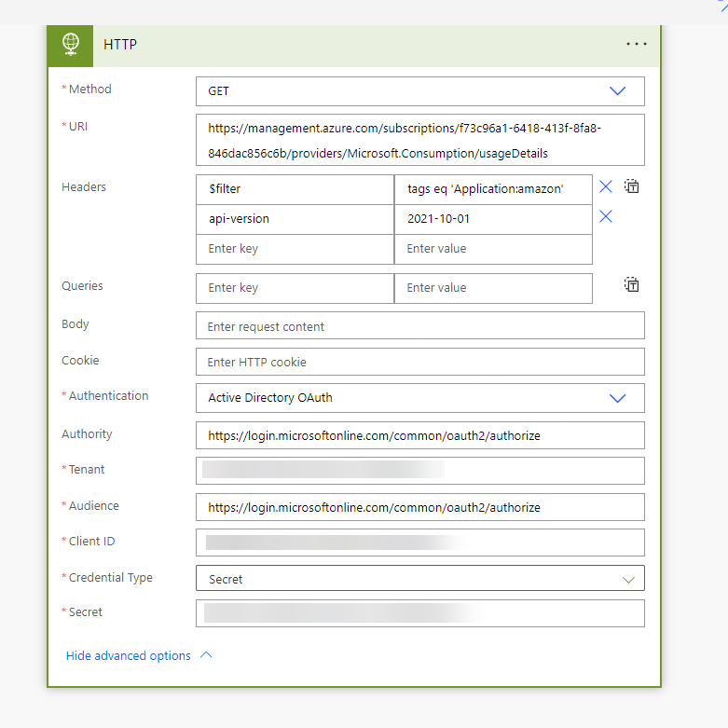Click the chevron beside Hide advanced options
This screenshot has height=728, width=728.
tap(206, 655)
